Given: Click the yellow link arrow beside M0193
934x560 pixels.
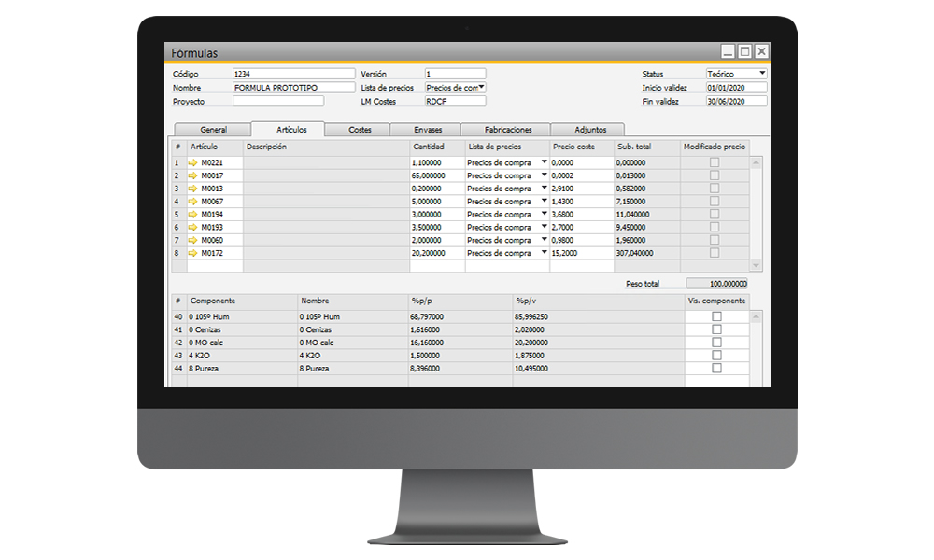Looking at the screenshot, I should coord(193,227).
